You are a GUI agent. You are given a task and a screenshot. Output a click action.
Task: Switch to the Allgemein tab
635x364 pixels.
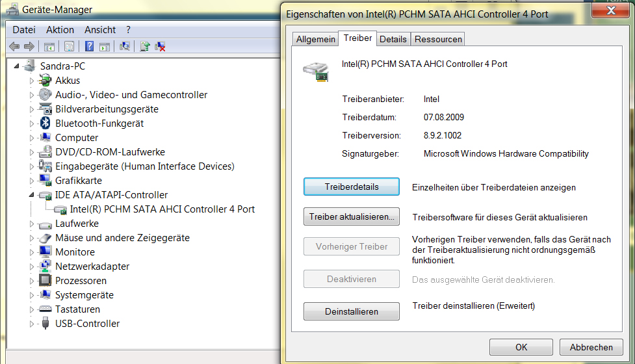(x=315, y=39)
